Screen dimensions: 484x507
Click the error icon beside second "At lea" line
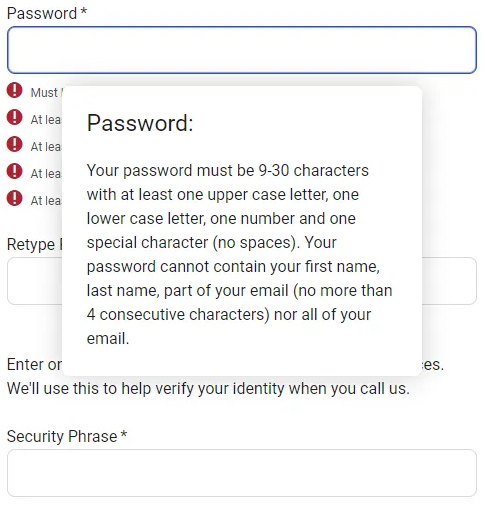(x=14, y=144)
